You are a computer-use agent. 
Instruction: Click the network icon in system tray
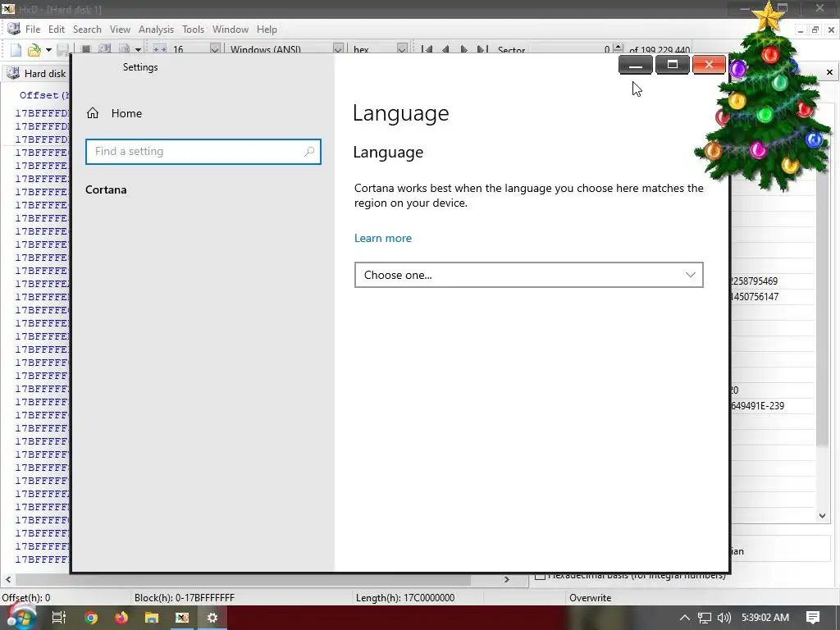pos(705,618)
